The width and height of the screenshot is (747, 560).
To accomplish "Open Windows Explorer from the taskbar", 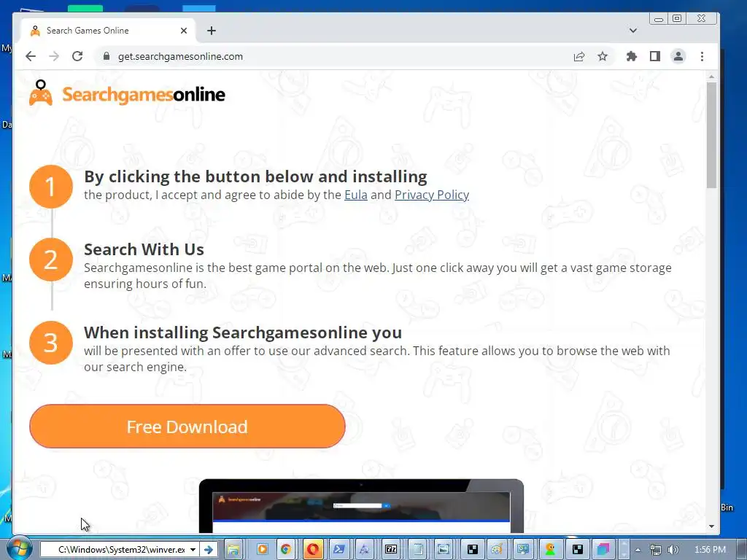I will click(233, 550).
